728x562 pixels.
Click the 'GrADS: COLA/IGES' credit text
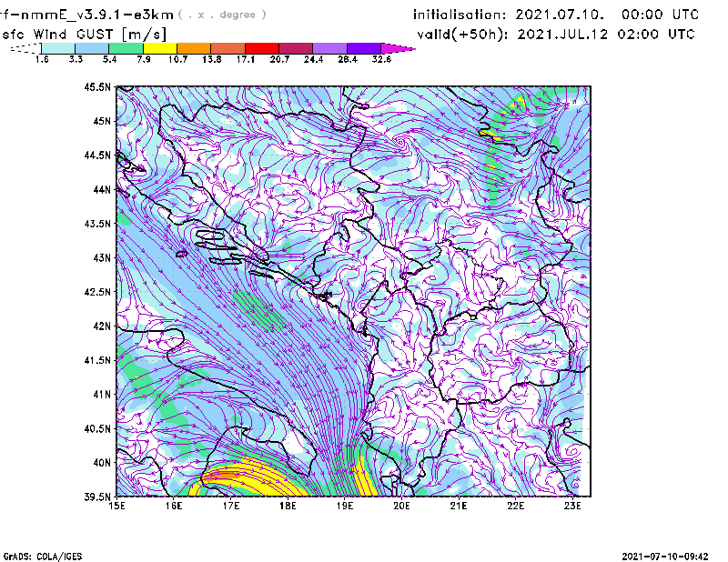click(43, 557)
